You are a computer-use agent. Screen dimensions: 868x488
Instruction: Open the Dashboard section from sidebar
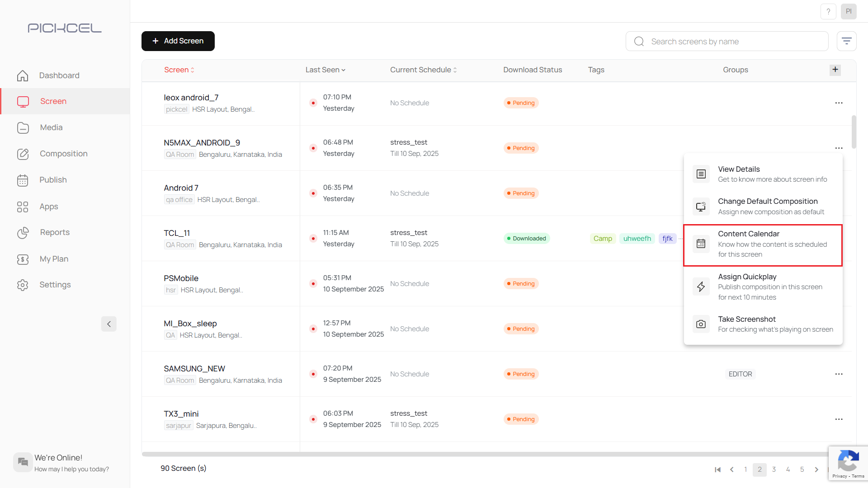pos(59,75)
